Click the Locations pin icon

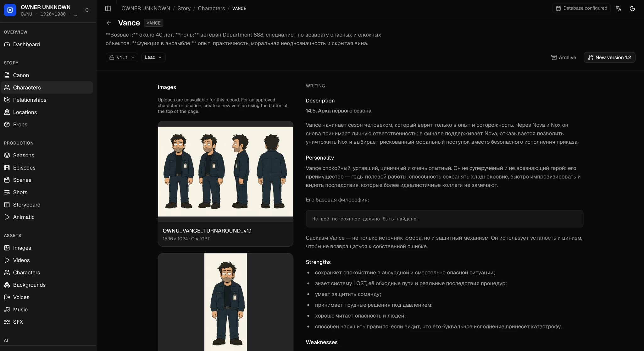(7, 112)
